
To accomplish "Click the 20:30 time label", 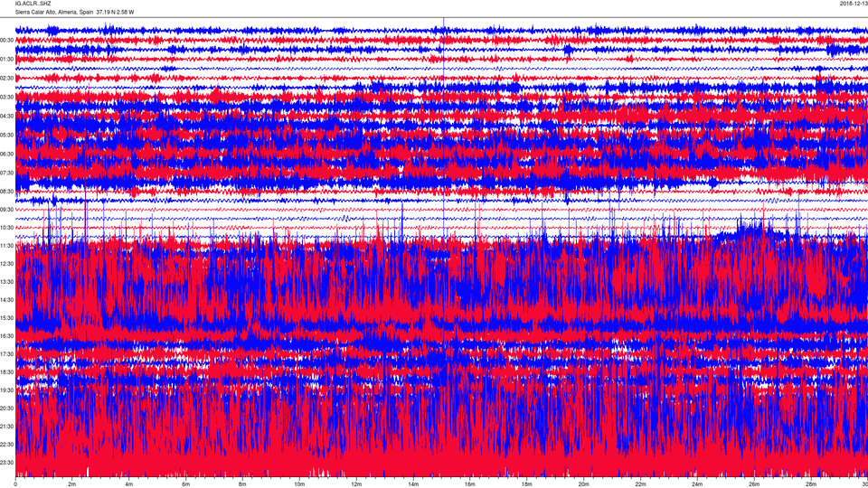I will (x=6, y=408).
